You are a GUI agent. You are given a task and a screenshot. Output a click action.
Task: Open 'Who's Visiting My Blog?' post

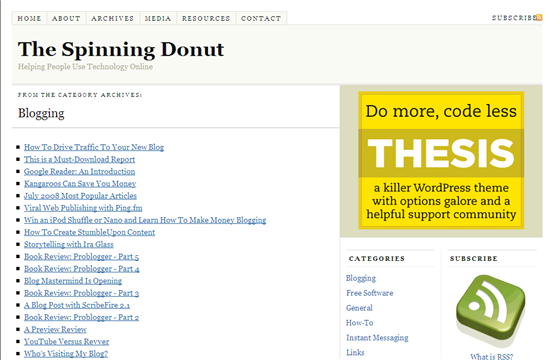pyautogui.click(x=66, y=353)
